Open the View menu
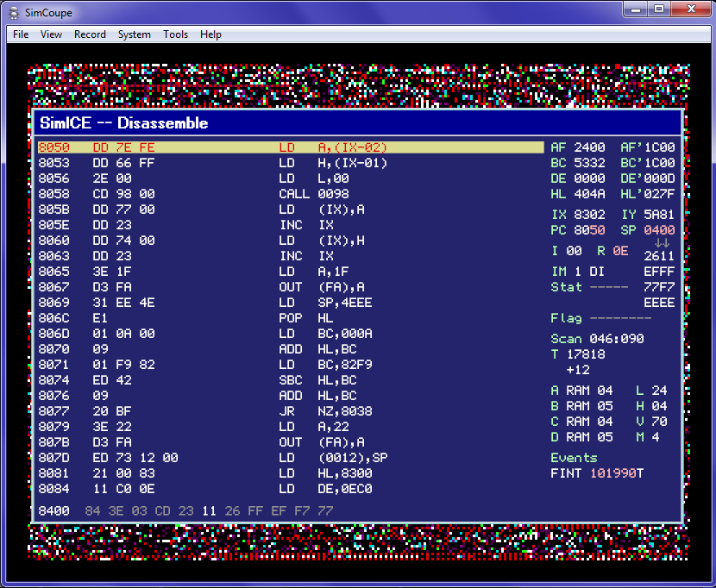This screenshot has height=588, width=716. point(51,34)
